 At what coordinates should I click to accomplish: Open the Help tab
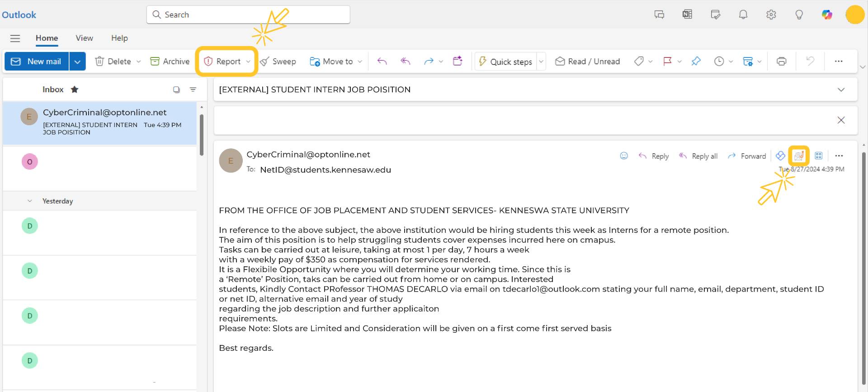(119, 38)
